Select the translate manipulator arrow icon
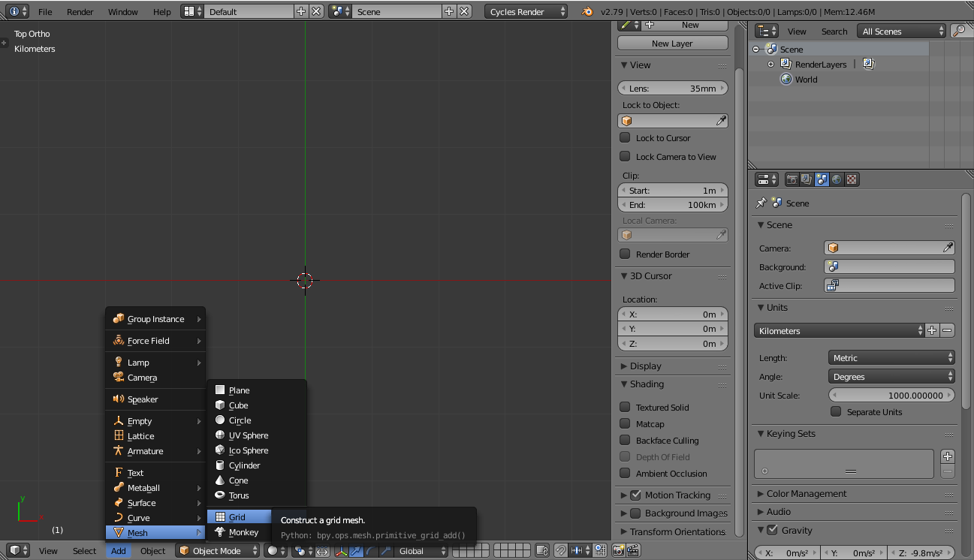The width and height of the screenshot is (974, 560). pyautogui.click(x=357, y=550)
